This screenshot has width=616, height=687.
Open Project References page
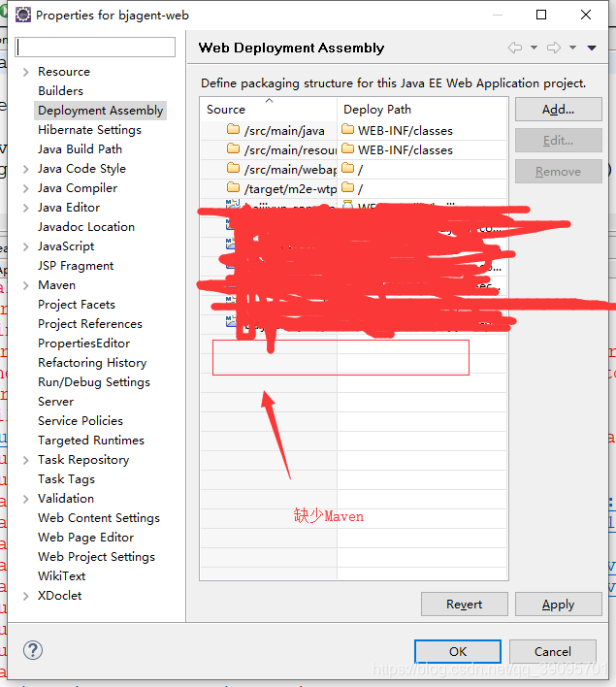90,324
